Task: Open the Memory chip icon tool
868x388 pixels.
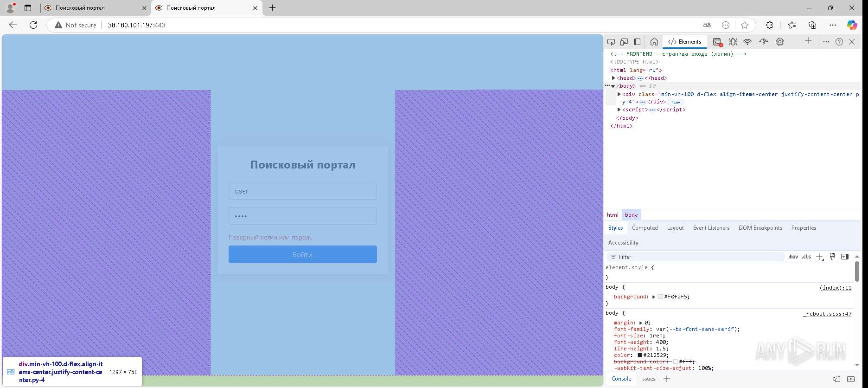Action: pyautogui.click(x=780, y=42)
